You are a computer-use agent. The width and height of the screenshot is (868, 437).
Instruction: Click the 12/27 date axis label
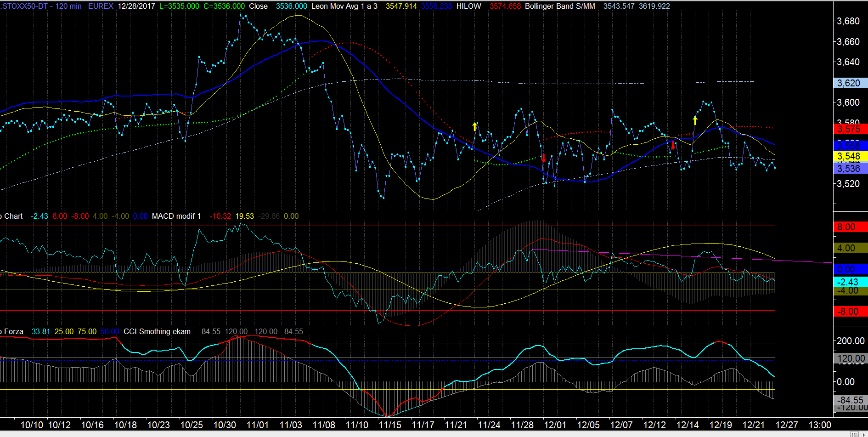click(x=787, y=425)
